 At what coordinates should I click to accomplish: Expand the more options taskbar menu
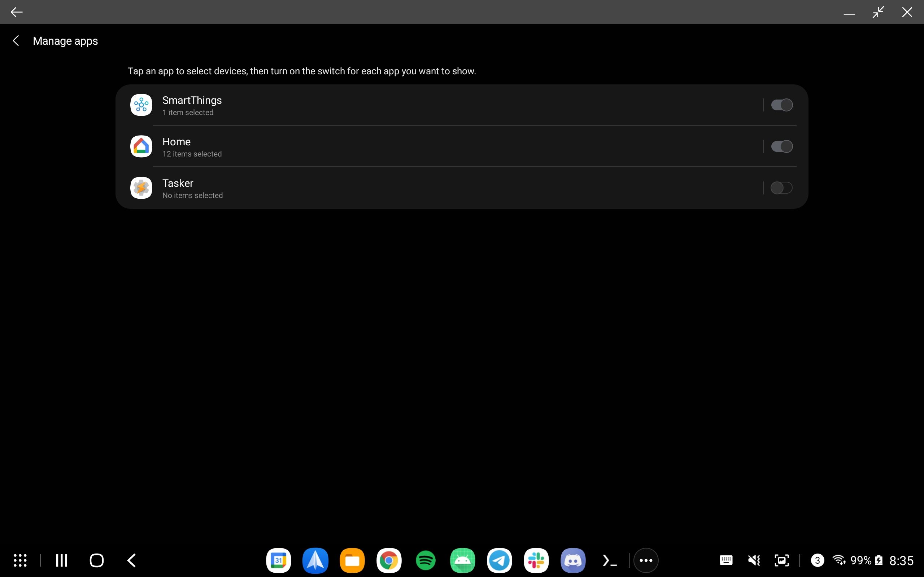pos(645,560)
